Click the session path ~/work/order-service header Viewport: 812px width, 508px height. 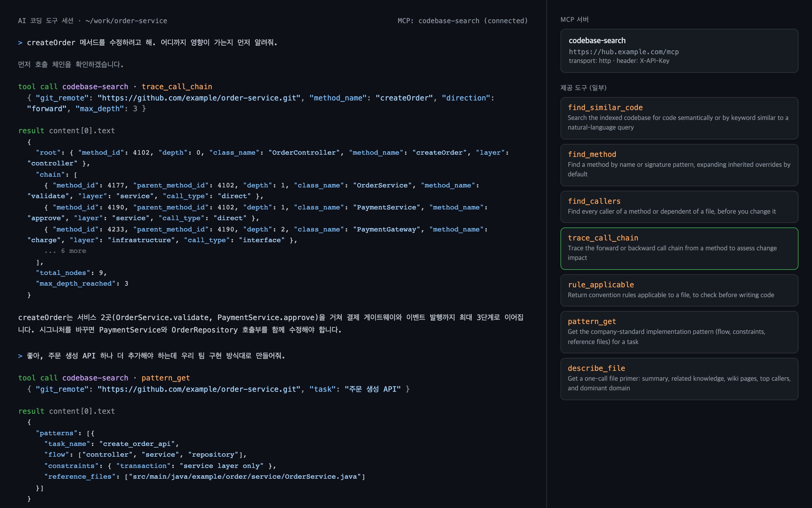point(126,21)
